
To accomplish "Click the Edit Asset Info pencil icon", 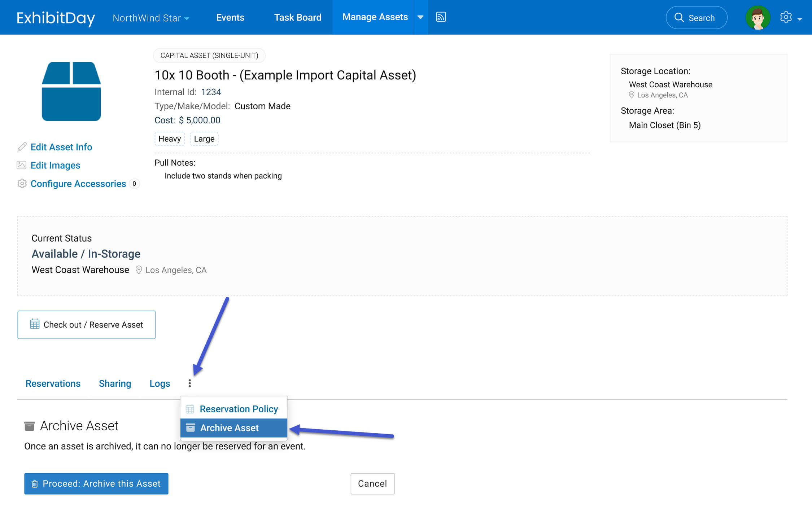I will pyautogui.click(x=21, y=147).
